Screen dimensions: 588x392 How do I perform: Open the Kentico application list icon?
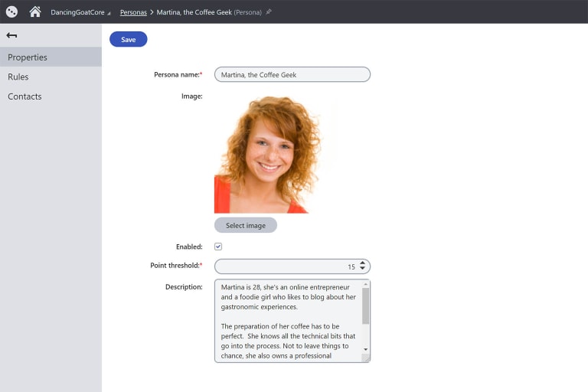click(x=11, y=11)
